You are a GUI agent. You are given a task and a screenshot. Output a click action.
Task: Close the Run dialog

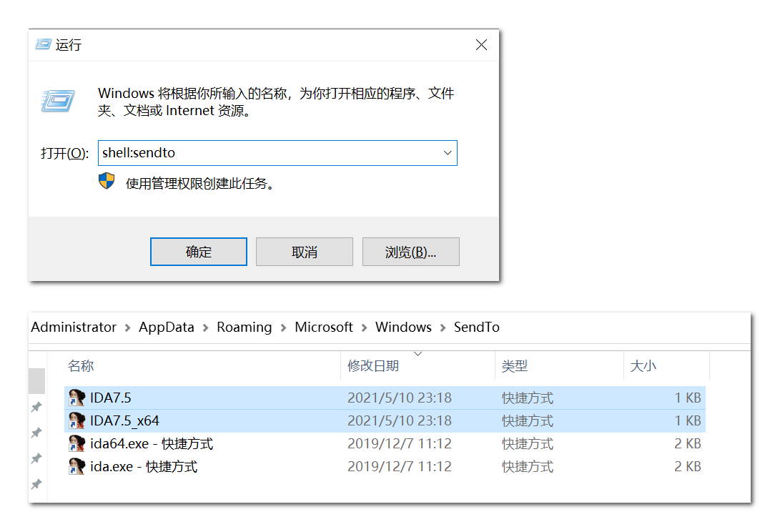pyautogui.click(x=481, y=45)
